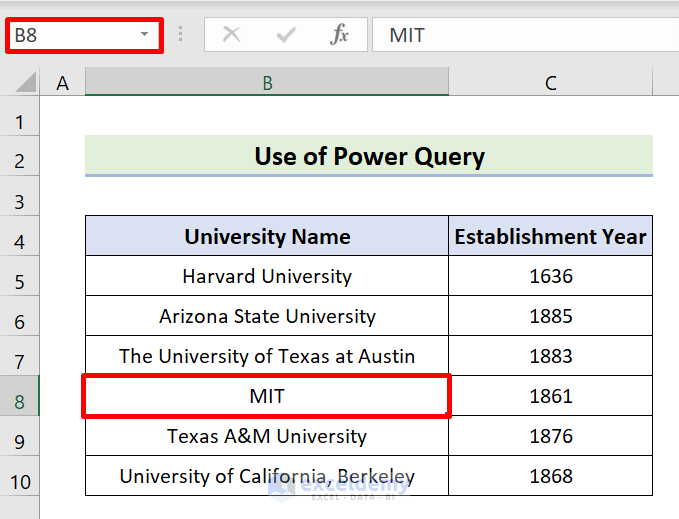Click the Establishment Year header cell
Screen dimensions: 679x519
pos(550,237)
